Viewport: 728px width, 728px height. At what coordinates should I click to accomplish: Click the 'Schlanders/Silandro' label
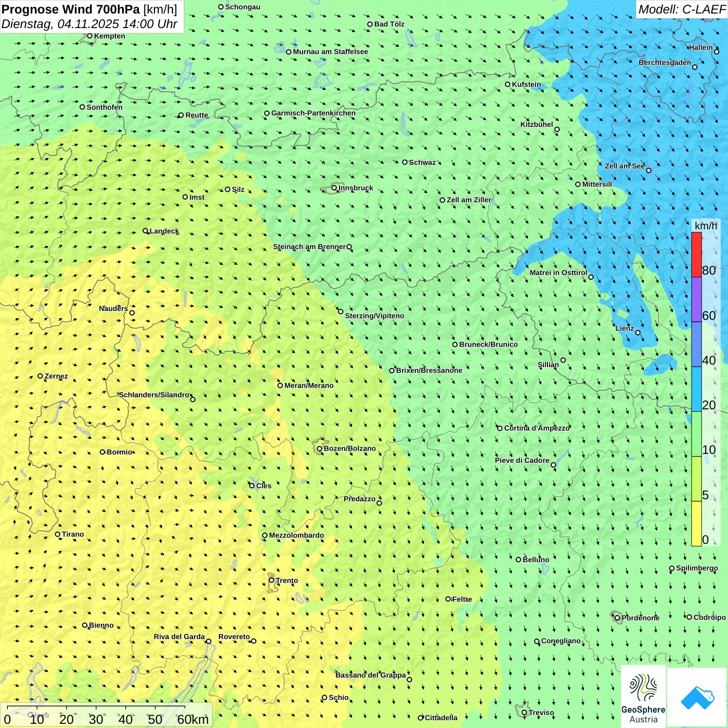point(154,395)
